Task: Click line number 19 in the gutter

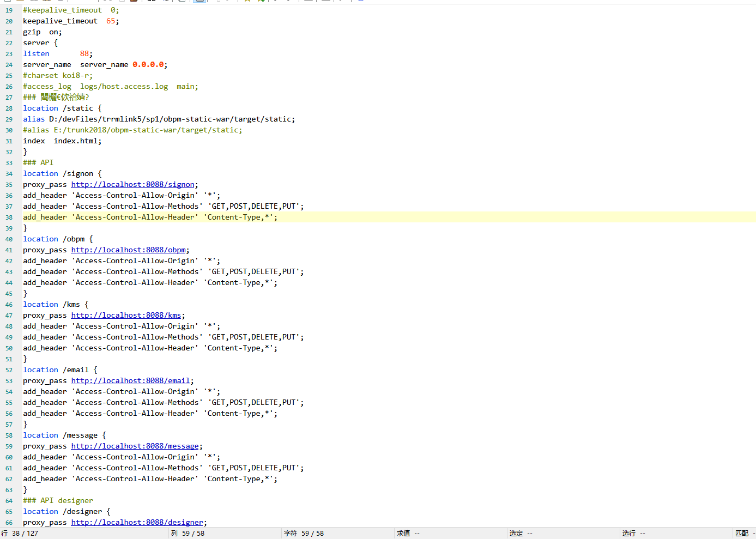Action: tap(9, 10)
